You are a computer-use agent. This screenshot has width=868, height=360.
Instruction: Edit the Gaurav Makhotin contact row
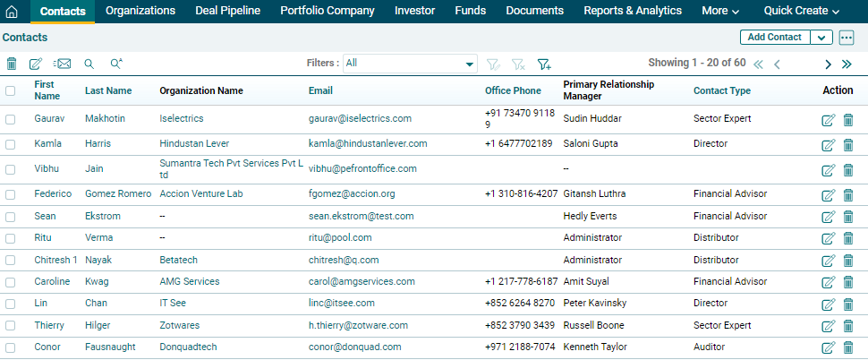click(828, 120)
